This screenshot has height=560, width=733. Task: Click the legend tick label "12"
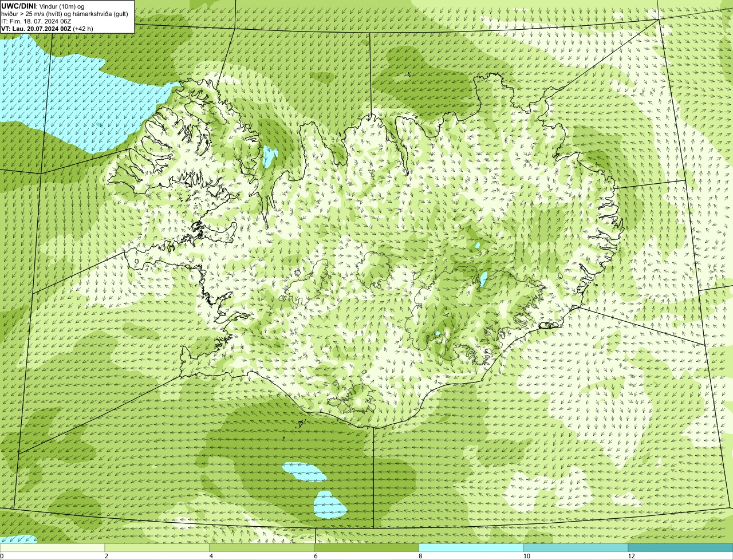[x=631, y=556]
